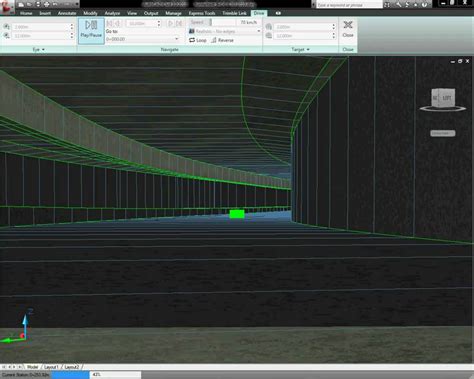Click the target height input field
This screenshot has width=474, height=379.
tap(303, 27)
